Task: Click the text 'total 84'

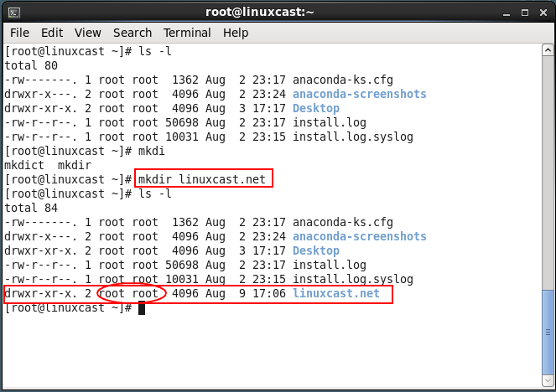Action: pyautogui.click(x=31, y=208)
